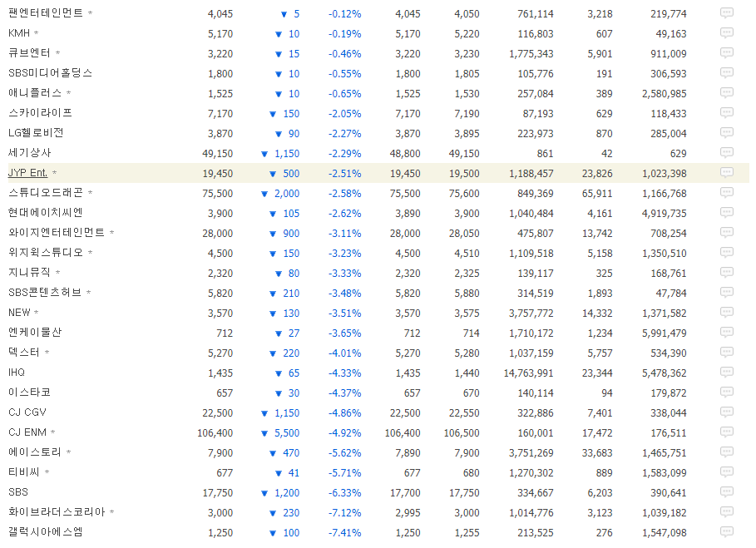Open the 티비씨 stock page
756x548 pixels.
pos(24,471)
